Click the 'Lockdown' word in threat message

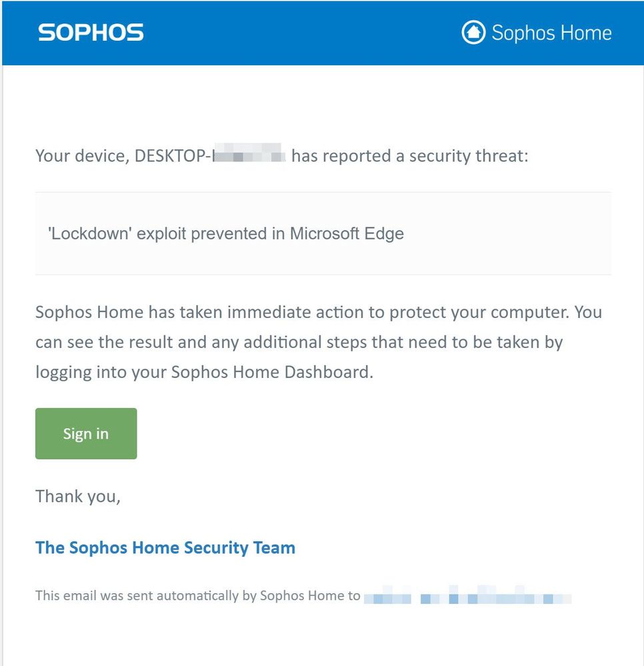point(89,233)
